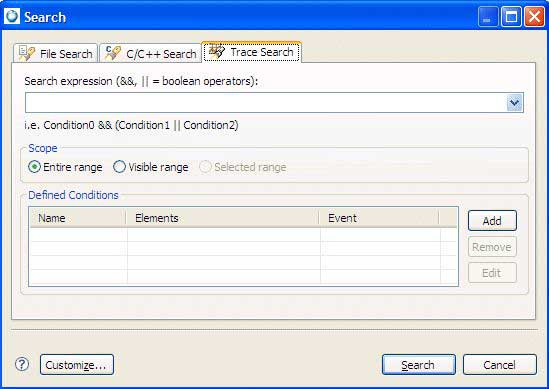Click the Remove condition button
The height and width of the screenshot is (389, 549).
(x=492, y=247)
